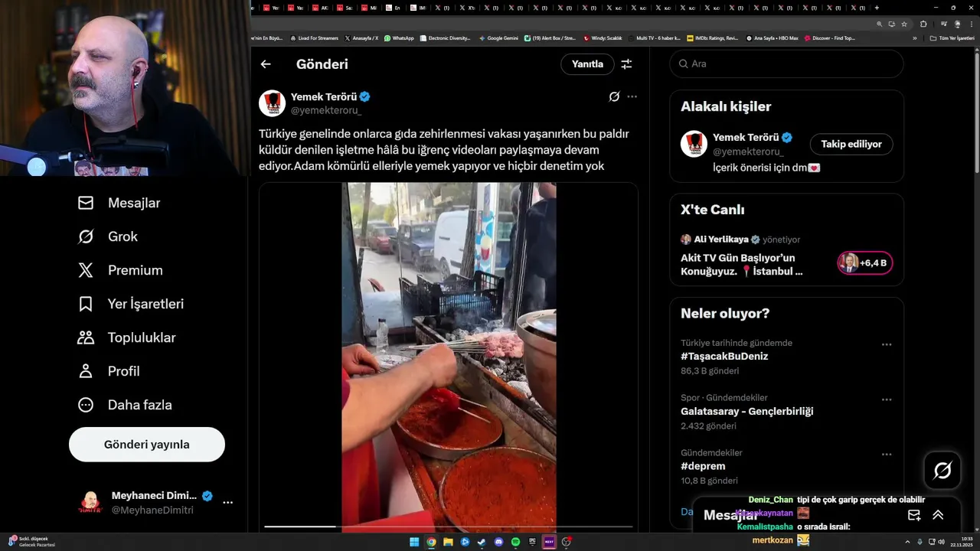Click Gönderi yayınla button

tap(147, 445)
